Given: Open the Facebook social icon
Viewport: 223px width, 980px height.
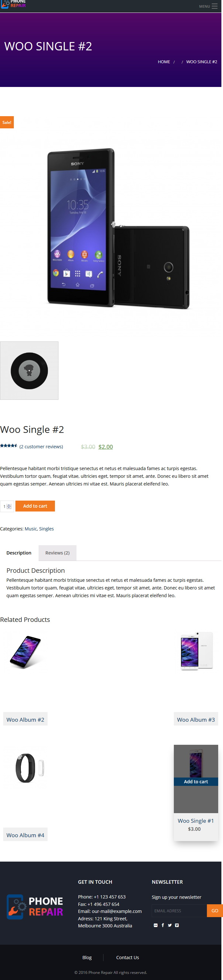Looking at the screenshot, I should pyautogui.click(x=163, y=925).
